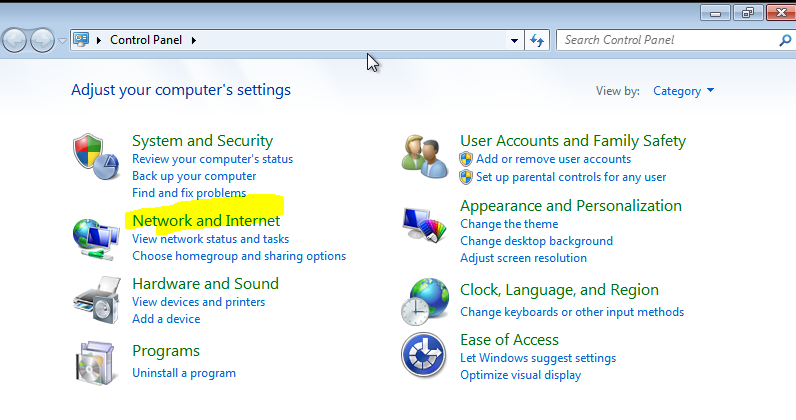The height and width of the screenshot is (420, 796).
Task: Open recent pages dropdown beside Forward button
Action: click(x=62, y=41)
